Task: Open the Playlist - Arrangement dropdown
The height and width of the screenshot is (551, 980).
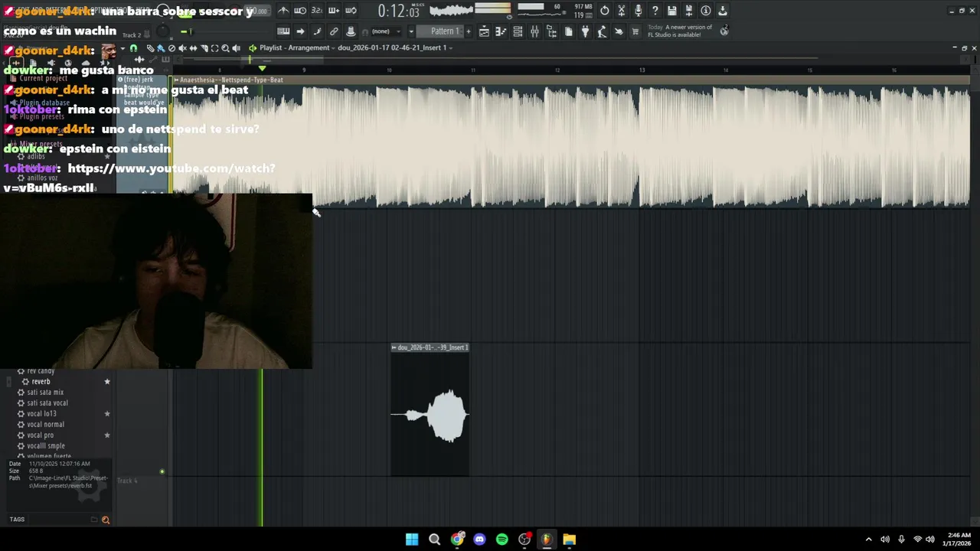Action: [x=295, y=47]
